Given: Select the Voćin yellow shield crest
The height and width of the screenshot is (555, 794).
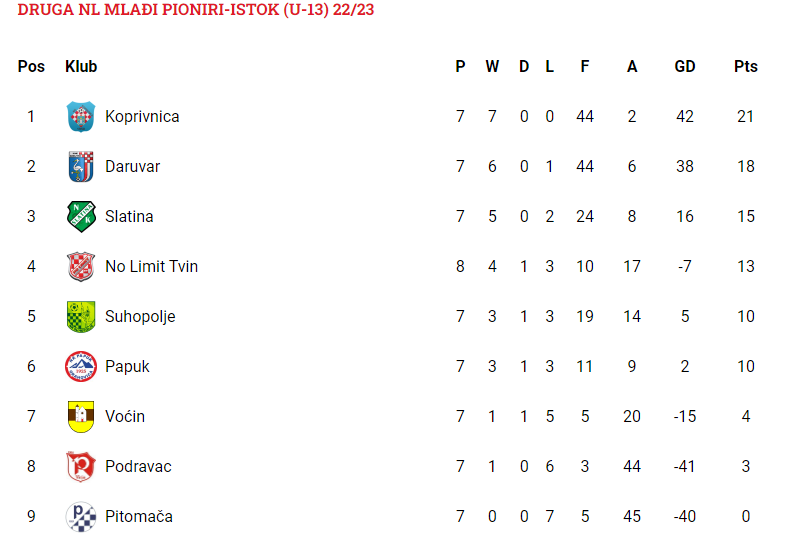Looking at the screenshot, I should [81, 416].
